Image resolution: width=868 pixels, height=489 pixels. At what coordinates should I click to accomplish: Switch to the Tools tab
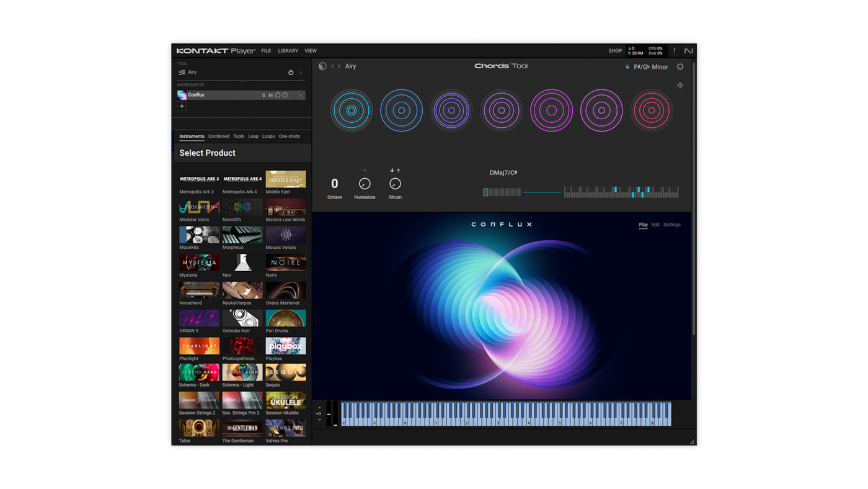pos(239,137)
